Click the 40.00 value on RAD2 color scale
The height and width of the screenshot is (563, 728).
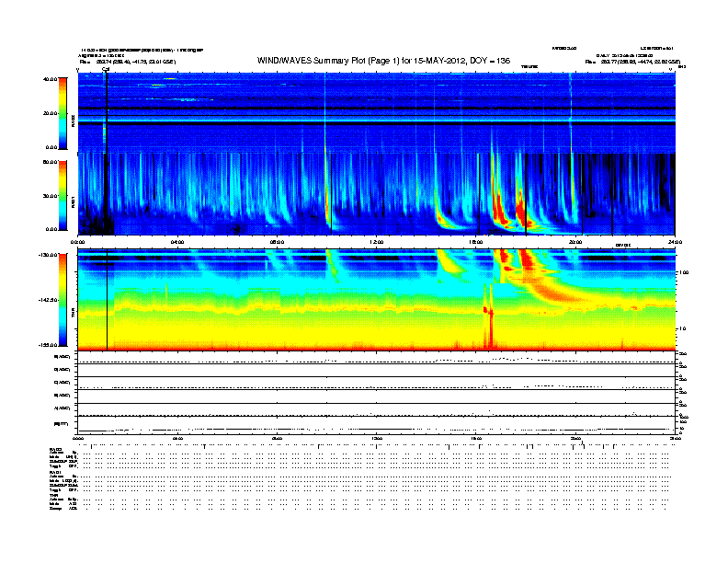click(50, 79)
